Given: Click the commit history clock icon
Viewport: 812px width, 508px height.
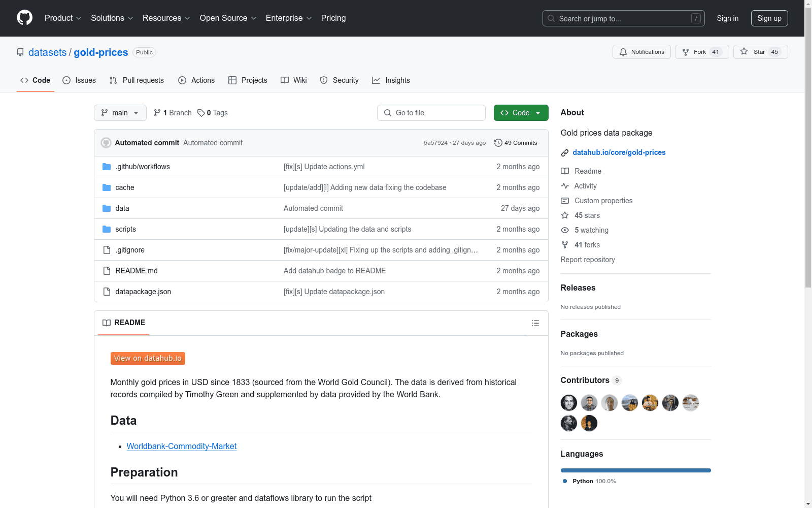Looking at the screenshot, I should 498,143.
